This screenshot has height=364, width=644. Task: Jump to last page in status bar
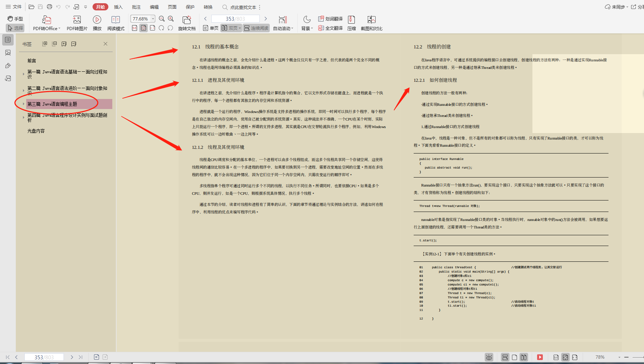click(81, 357)
